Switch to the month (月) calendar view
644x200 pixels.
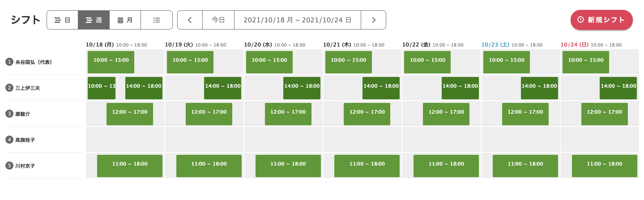[x=125, y=20]
